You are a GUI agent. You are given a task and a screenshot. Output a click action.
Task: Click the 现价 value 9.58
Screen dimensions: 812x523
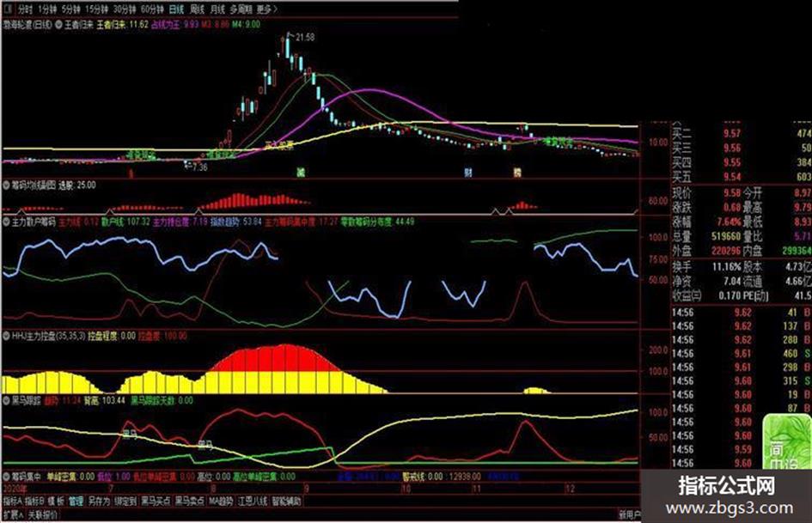pos(732,193)
